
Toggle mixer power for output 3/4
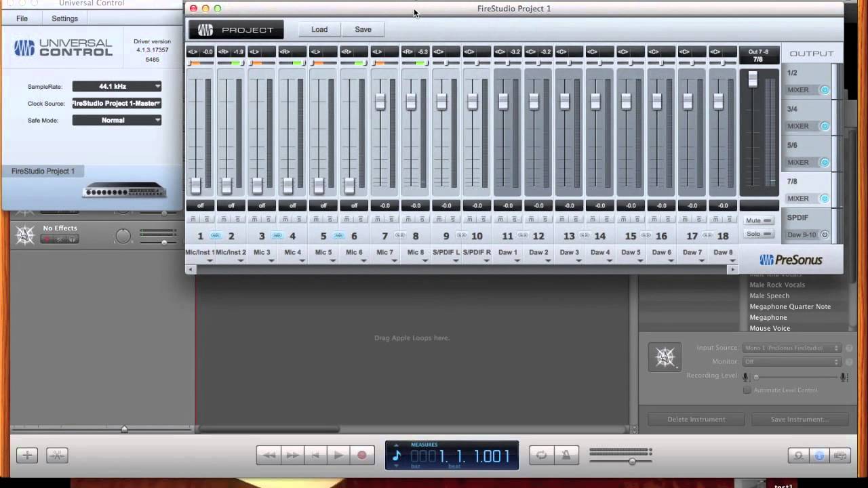(x=825, y=126)
